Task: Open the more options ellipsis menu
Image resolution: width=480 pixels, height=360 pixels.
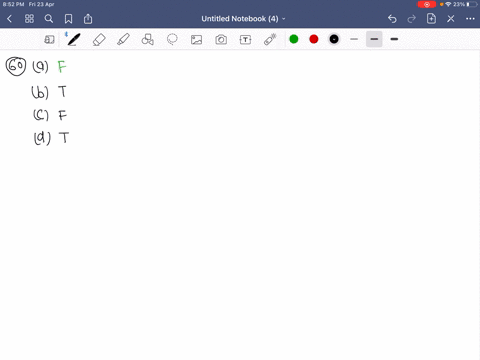Action: point(470,19)
